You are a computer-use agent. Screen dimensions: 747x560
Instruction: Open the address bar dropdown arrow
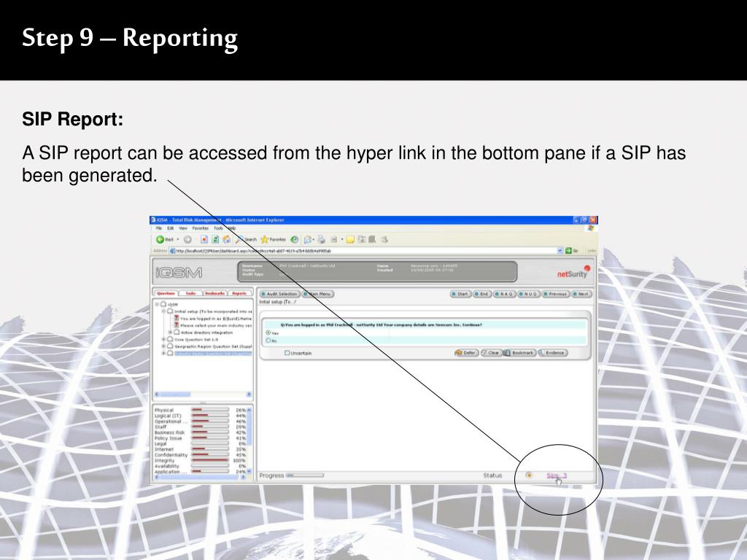pyautogui.click(x=560, y=251)
